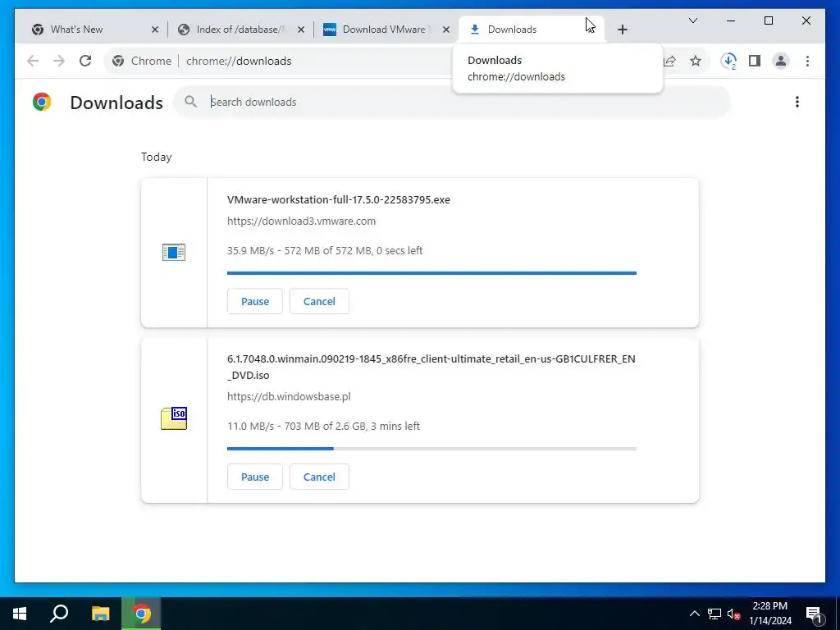Select the Downloads tab
The image size is (840, 630).
coord(532,30)
